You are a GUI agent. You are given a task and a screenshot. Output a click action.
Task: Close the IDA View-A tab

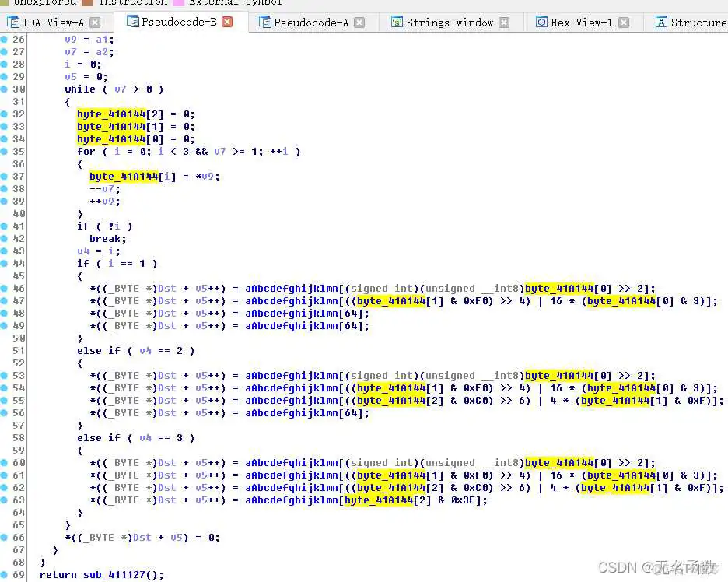95,23
